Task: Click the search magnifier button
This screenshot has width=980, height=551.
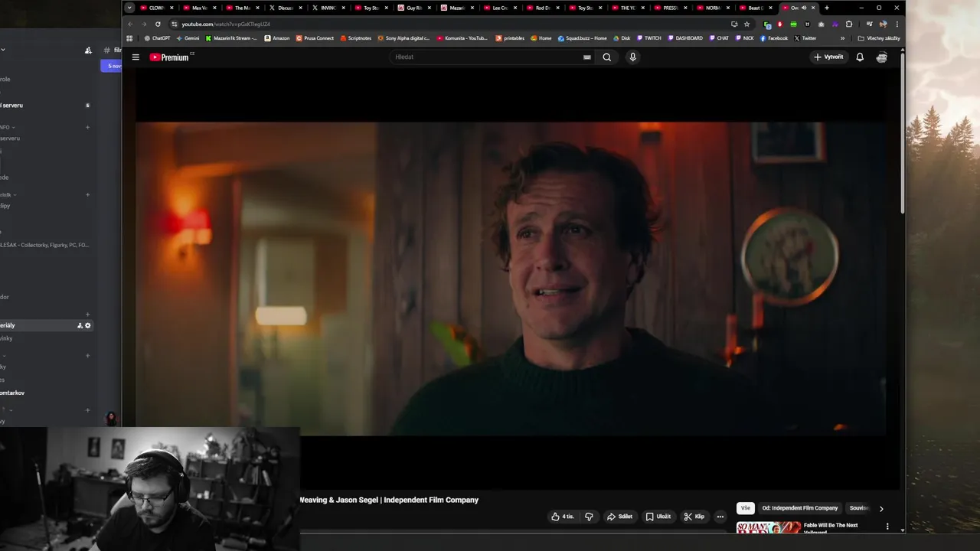Action: point(607,57)
